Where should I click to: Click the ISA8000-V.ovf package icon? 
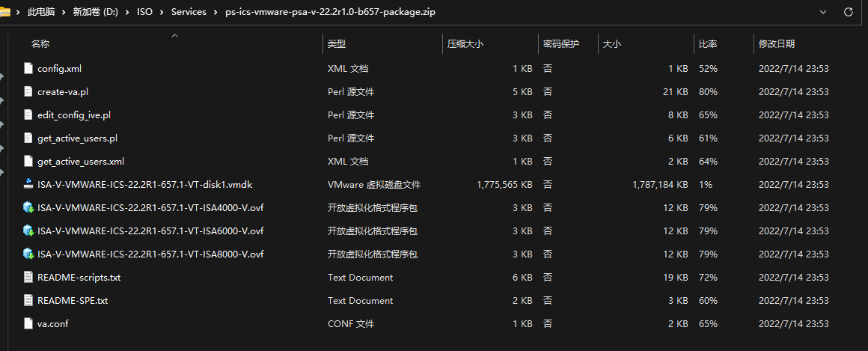(28, 254)
